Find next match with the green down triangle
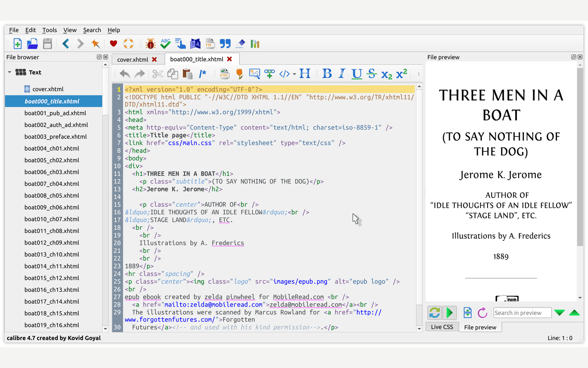588x368 pixels. point(559,313)
